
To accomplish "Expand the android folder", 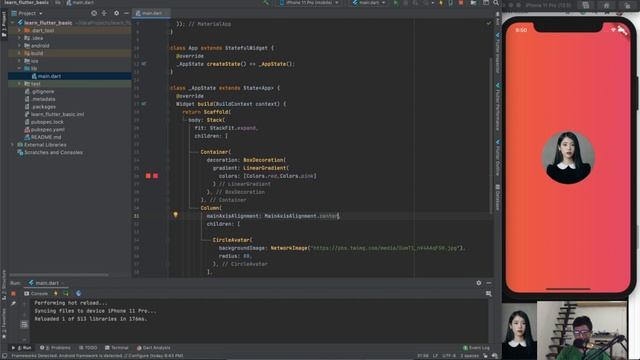I will pos(19,46).
